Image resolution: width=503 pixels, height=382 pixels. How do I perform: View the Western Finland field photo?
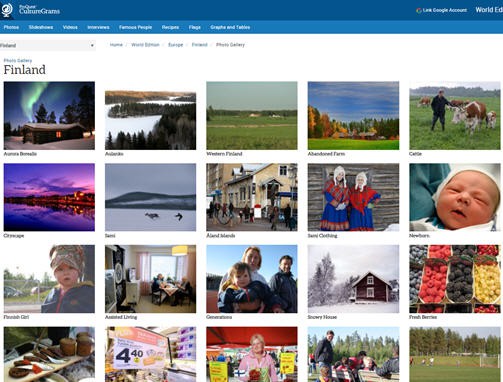coord(252,115)
